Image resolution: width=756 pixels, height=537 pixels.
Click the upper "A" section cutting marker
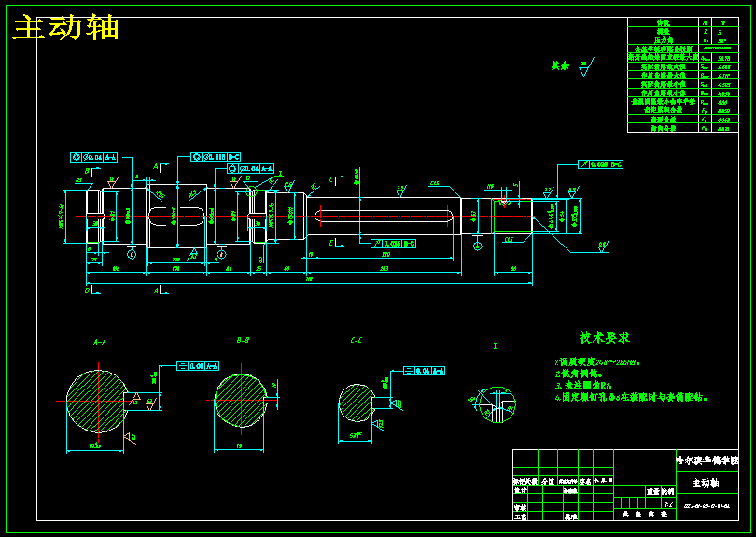point(161,167)
